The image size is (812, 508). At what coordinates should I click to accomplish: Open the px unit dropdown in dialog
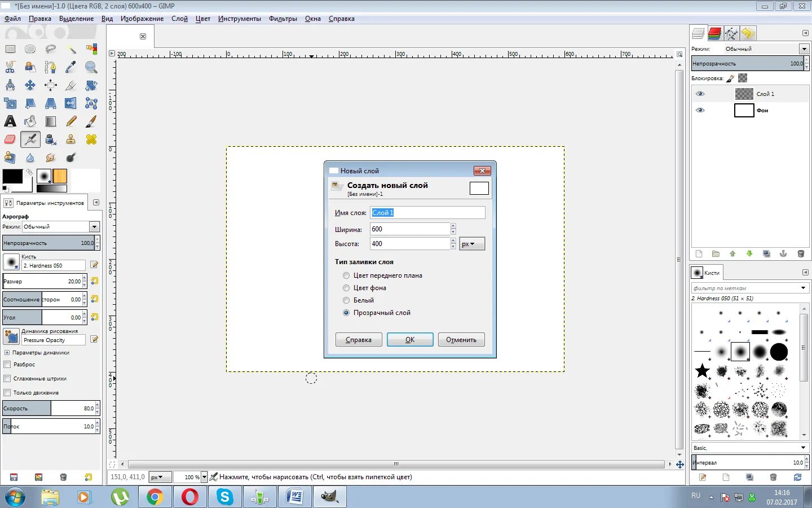pyautogui.click(x=472, y=244)
